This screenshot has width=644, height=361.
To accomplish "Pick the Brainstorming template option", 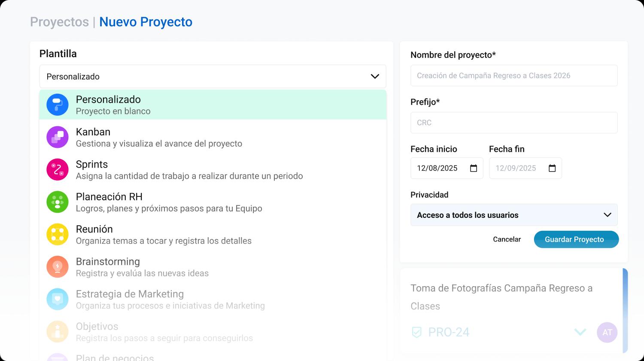I will tap(213, 267).
